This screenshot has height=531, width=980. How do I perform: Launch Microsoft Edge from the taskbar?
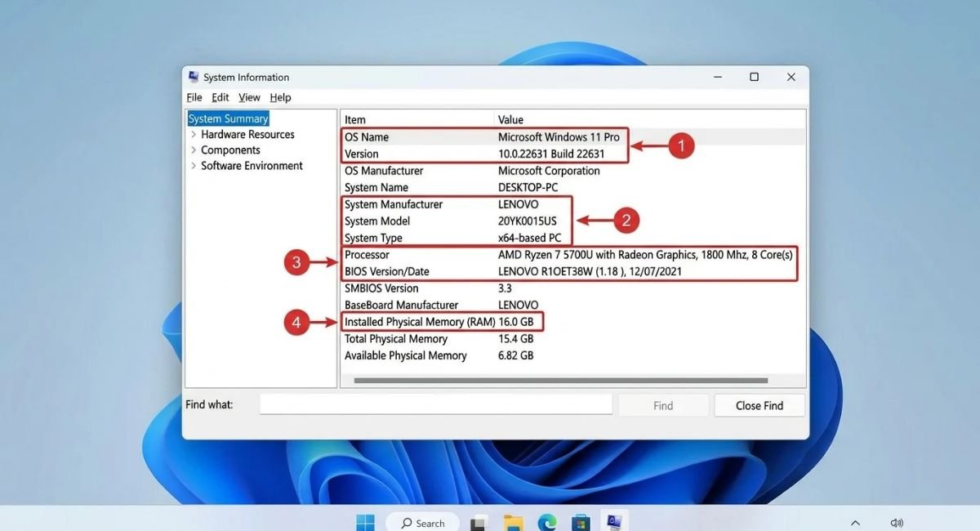[x=546, y=523]
